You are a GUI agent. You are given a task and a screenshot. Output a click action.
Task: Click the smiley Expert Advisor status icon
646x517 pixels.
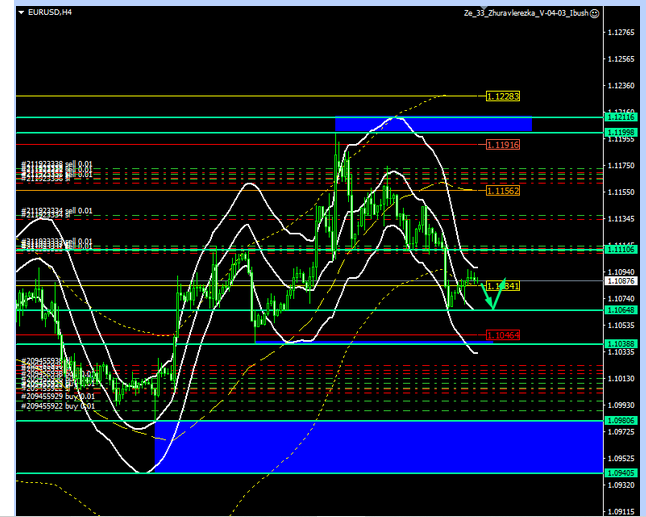[595, 14]
